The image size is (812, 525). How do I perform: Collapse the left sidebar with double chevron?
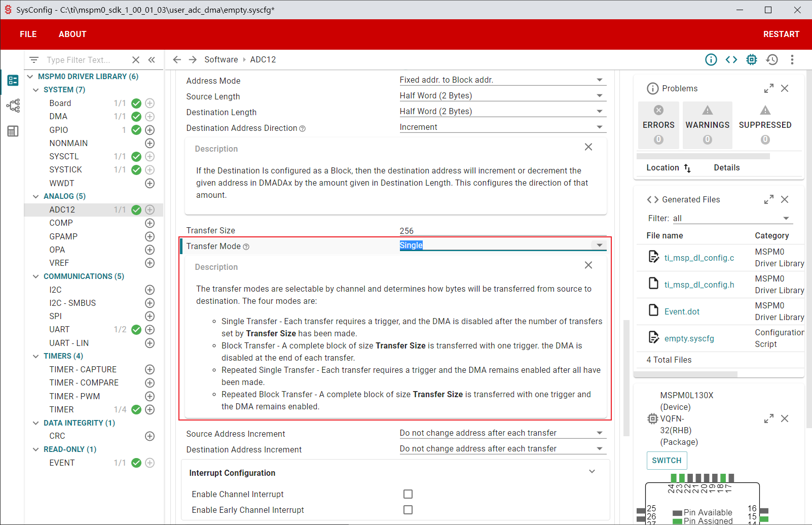(x=152, y=60)
